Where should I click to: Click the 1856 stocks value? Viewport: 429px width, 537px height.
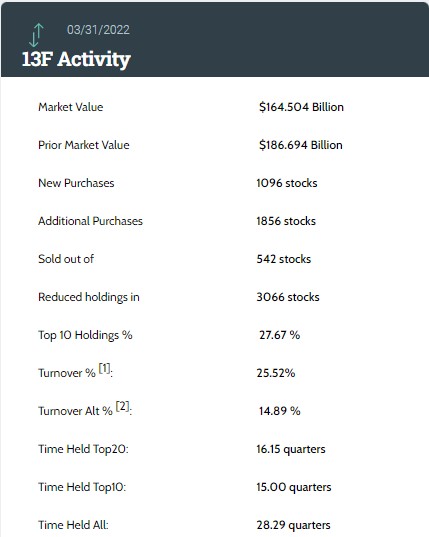[286, 221]
